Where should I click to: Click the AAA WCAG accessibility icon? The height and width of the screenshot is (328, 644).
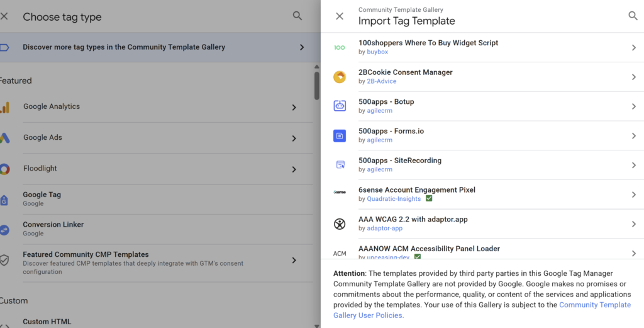[340, 223]
